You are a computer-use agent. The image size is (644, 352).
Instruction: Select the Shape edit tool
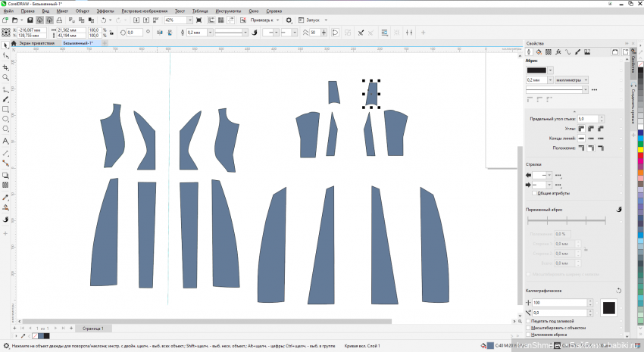[5, 56]
